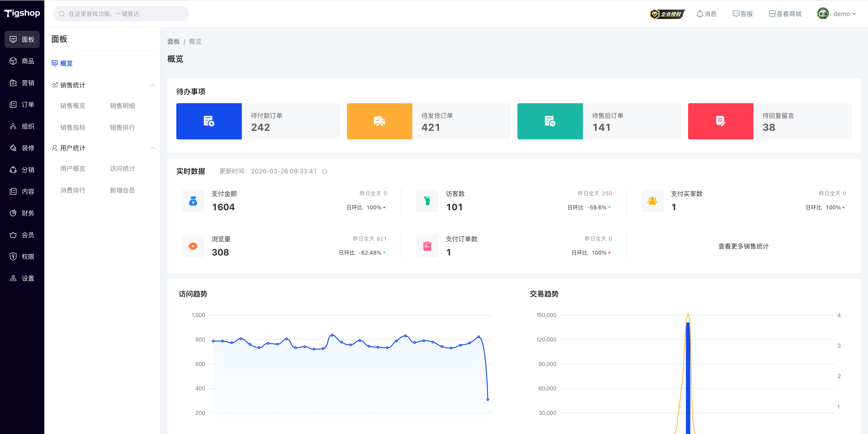Open 销售排行 submenu item
The width and height of the screenshot is (868, 434).
point(122,127)
